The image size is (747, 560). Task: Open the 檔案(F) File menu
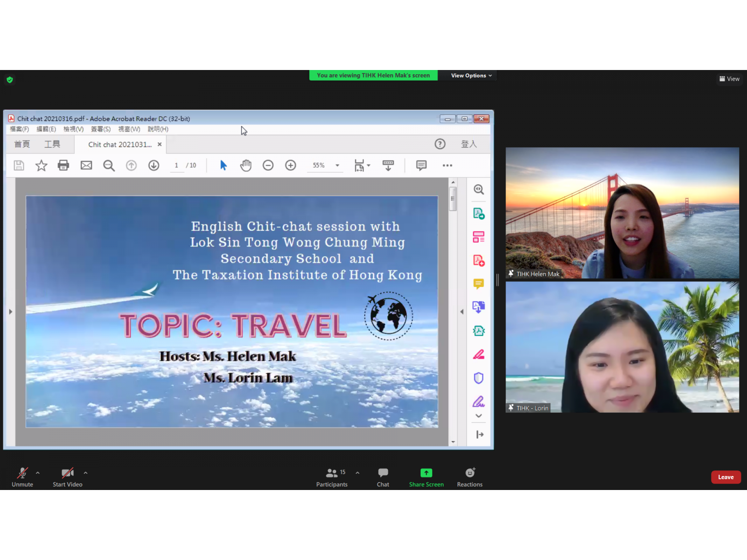click(20, 129)
